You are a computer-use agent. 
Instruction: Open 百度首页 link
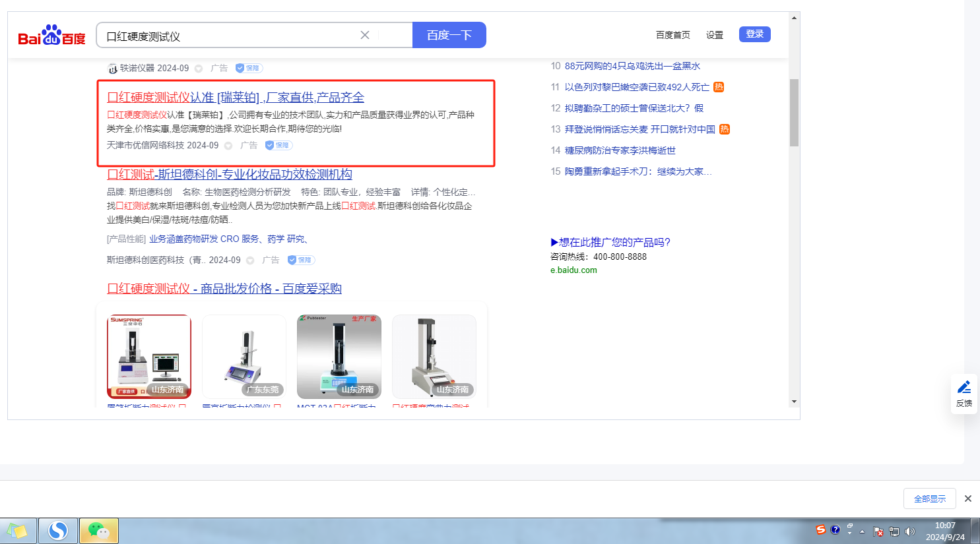[673, 35]
